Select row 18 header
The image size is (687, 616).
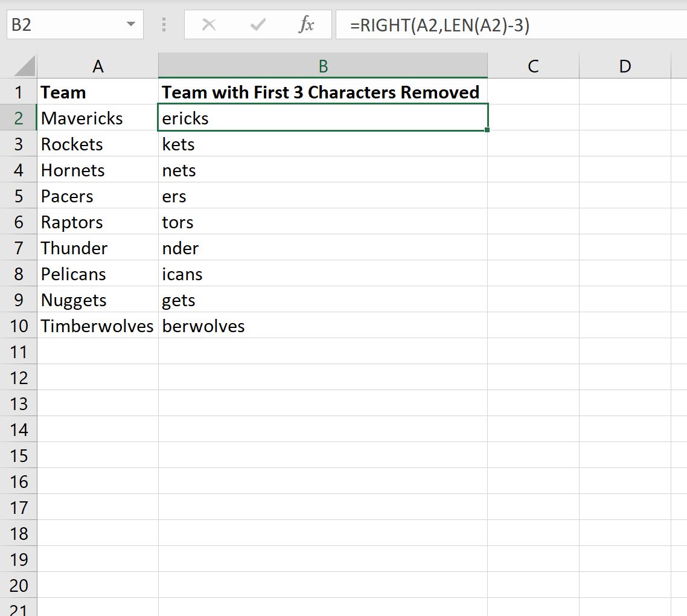(18, 533)
